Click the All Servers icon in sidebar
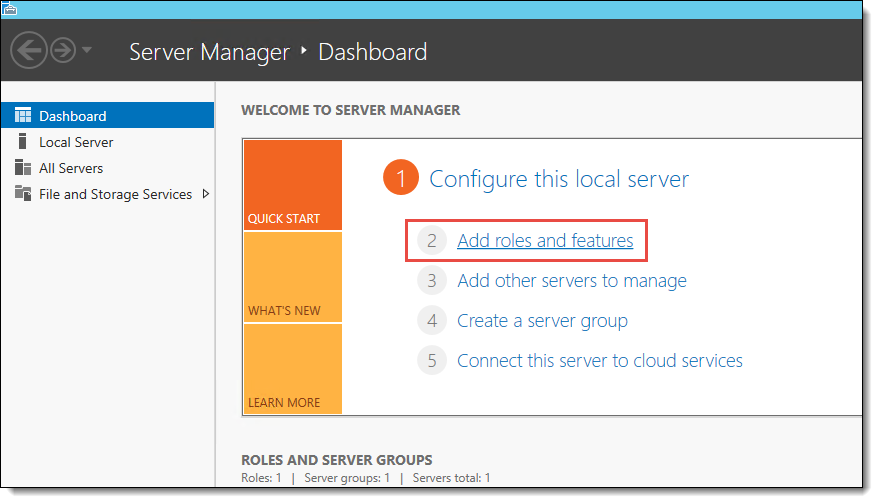Image resolution: width=878 pixels, height=503 pixels. click(23, 167)
